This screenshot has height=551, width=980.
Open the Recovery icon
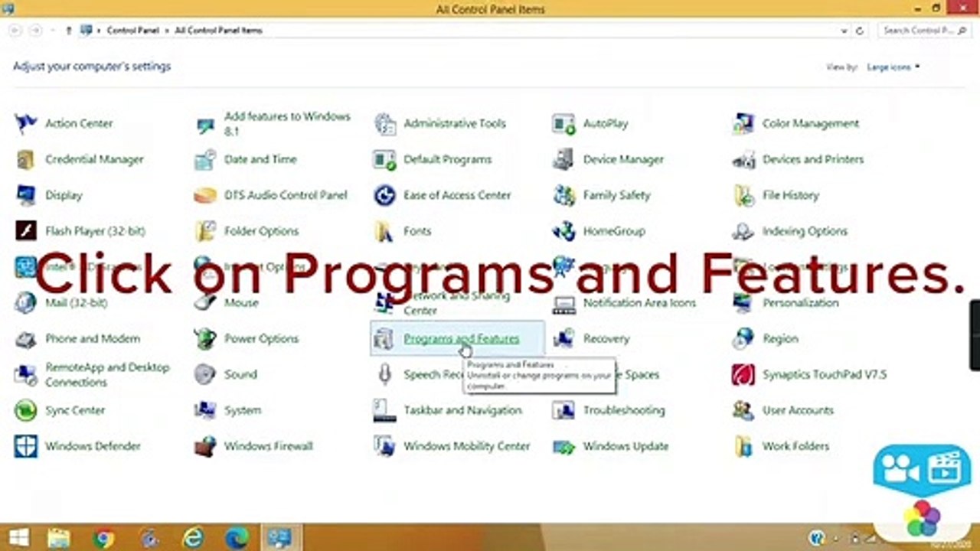564,339
